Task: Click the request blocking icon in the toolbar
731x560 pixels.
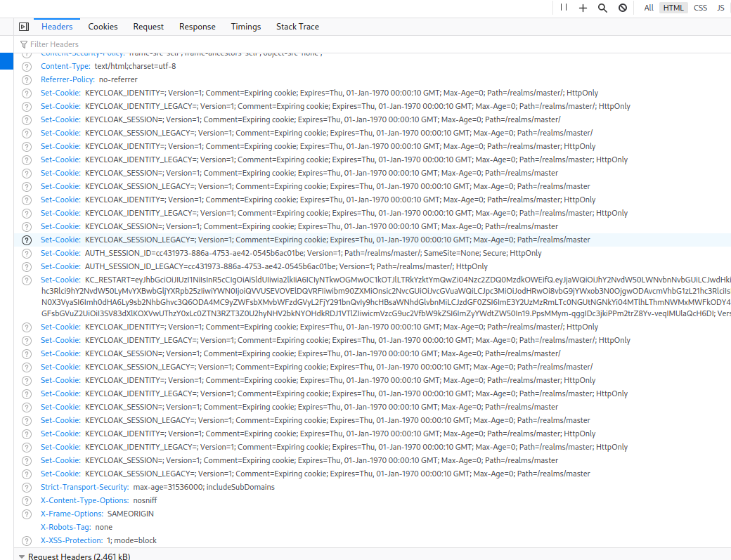Action: [x=623, y=8]
